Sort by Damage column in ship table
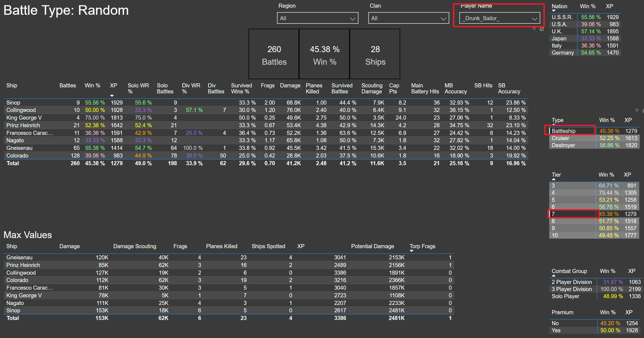 coord(290,86)
